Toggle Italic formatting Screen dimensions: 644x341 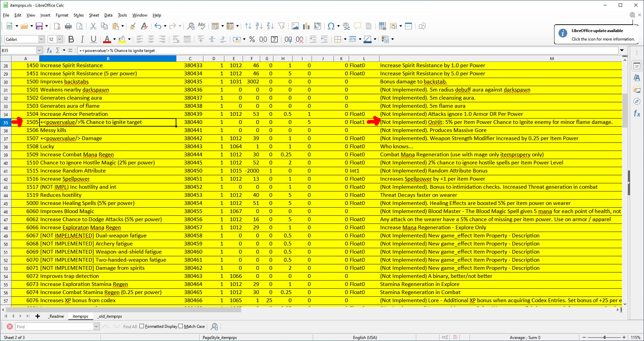[82, 39]
